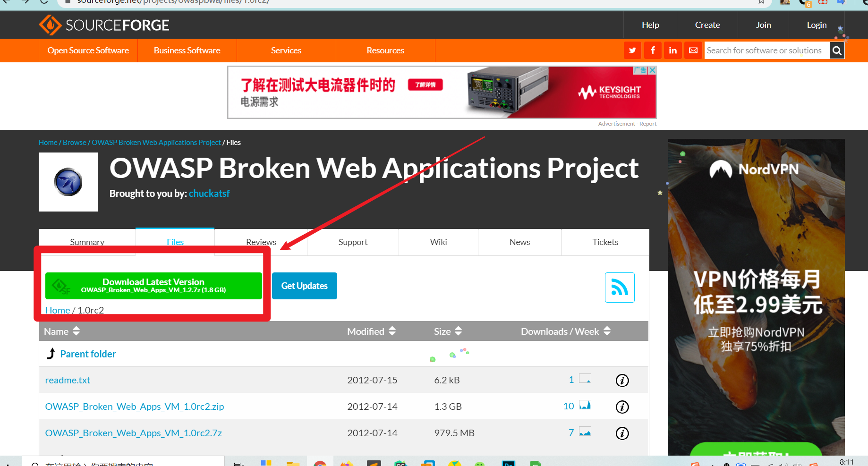Show info for OWASP 1.0rc2.7z file

click(x=622, y=433)
